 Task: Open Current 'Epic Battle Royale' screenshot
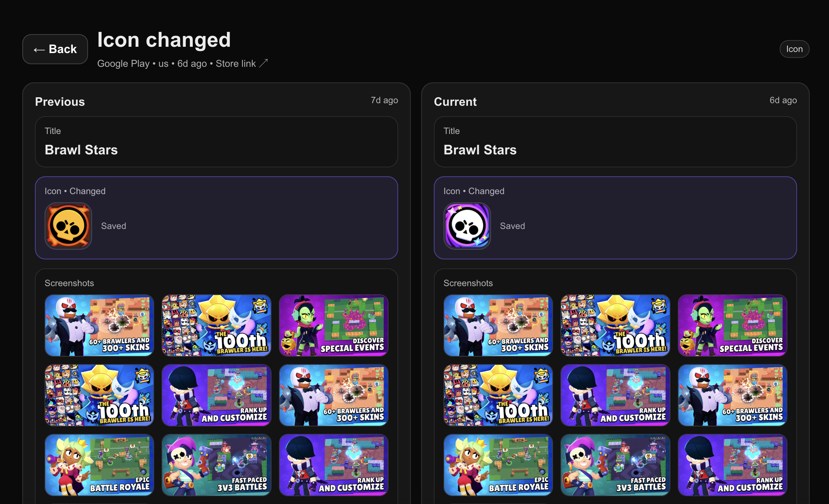[x=498, y=465]
